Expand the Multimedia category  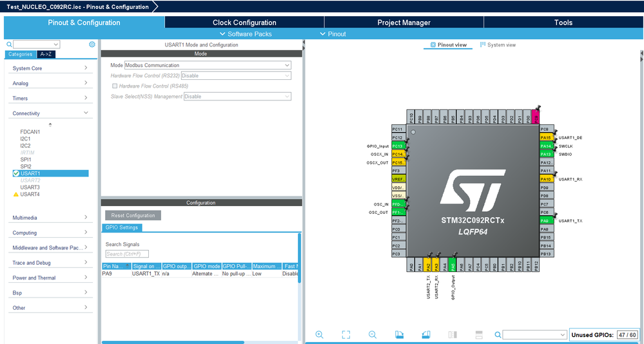[50, 218]
